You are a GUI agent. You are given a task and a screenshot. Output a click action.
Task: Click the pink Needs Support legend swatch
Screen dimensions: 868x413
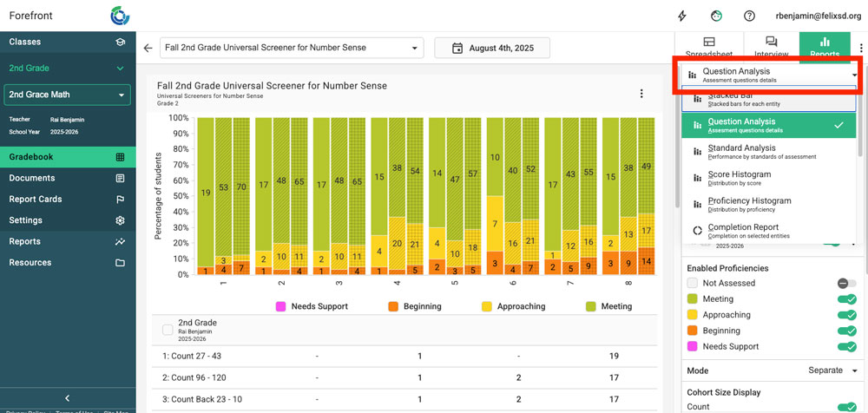[x=280, y=306]
